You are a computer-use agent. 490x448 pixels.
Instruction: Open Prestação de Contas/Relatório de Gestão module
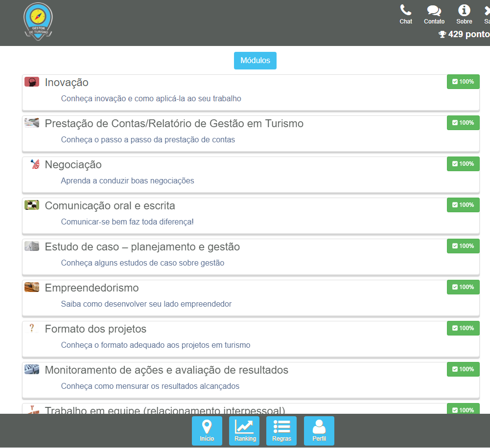[x=174, y=124]
